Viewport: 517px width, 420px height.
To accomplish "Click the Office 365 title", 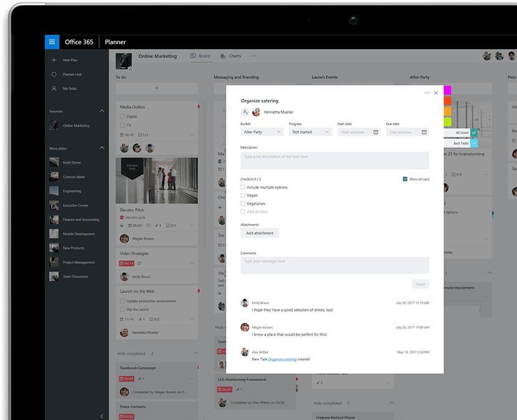I will [79, 42].
